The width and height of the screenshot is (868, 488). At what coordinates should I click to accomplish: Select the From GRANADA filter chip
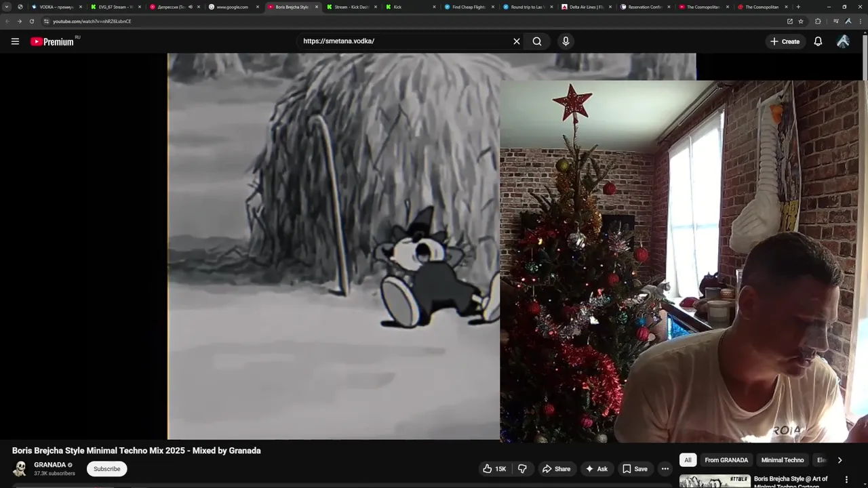[726, 460]
